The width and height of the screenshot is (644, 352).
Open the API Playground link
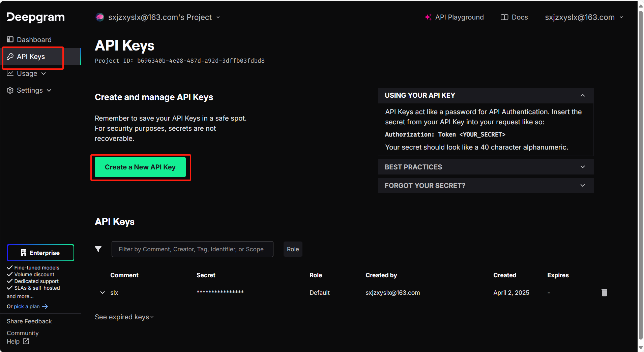(x=454, y=17)
